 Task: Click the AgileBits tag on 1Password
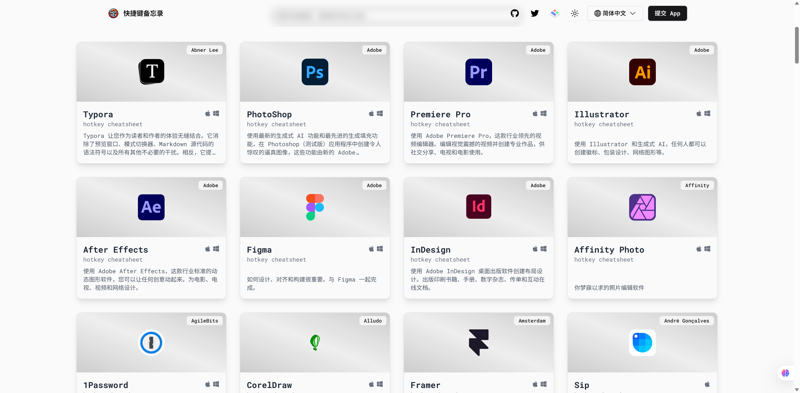[205, 321]
